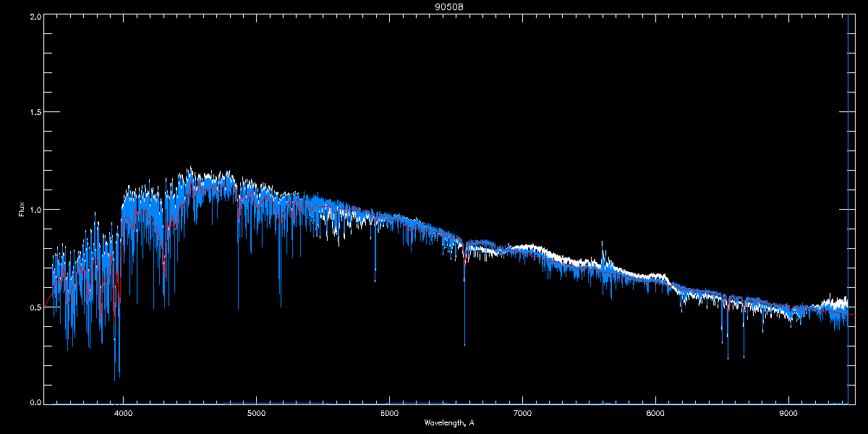The width and height of the screenshot is (868, 434).
Task: Click the 1.5 flux tick label
Action: [35, 112]
